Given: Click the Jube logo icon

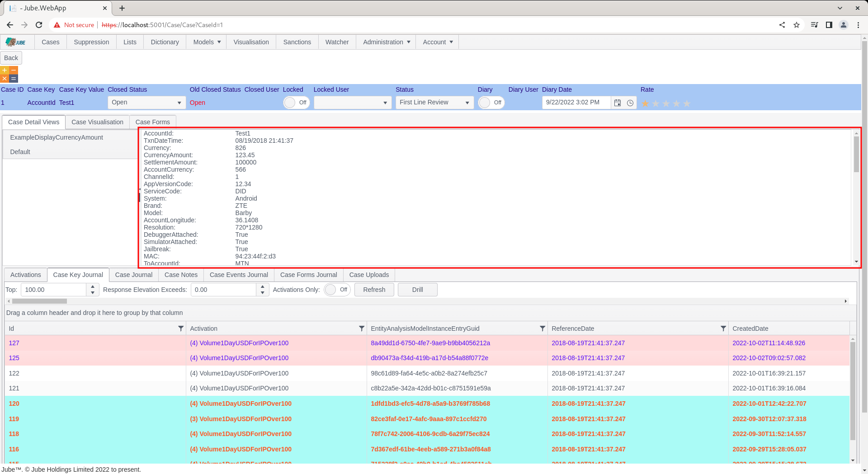Looking at the screenshot, I should pyautogui.click(x=16, y=42).
